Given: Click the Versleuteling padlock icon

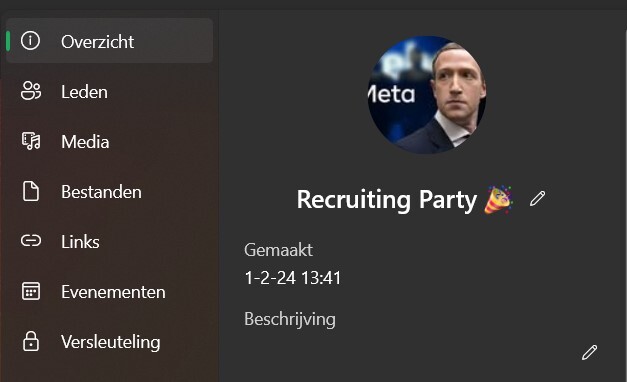Looking at the screenshot, I should (31, 341).
